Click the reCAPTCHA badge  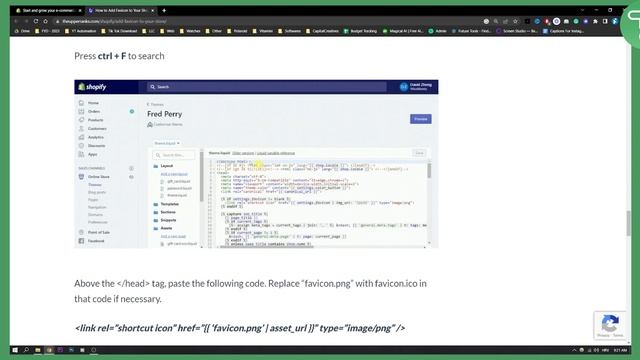coord(610,325)
